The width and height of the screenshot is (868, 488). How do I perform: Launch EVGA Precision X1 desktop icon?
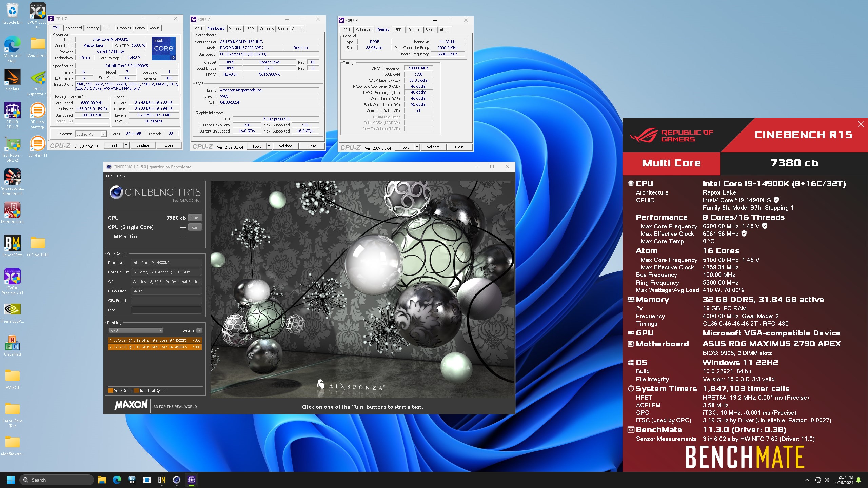tap(12, 282)
